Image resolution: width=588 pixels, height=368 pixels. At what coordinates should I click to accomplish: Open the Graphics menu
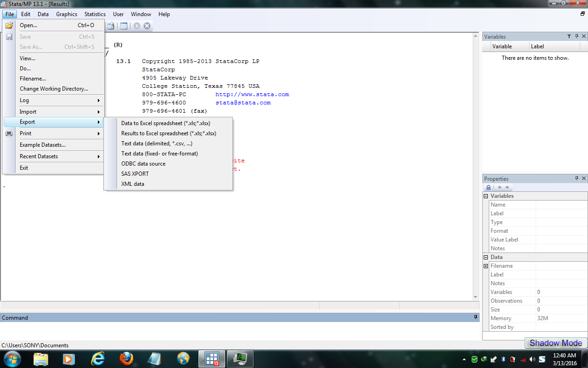(x=67, y=14)
